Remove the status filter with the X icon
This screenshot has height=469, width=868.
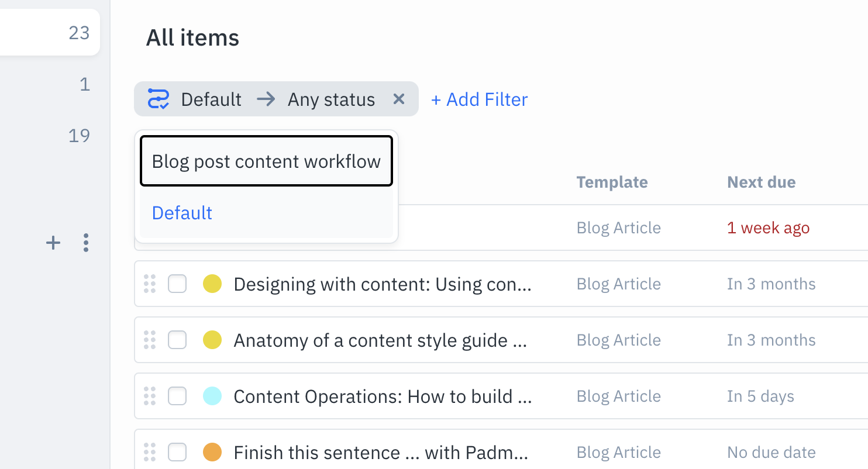399,99
